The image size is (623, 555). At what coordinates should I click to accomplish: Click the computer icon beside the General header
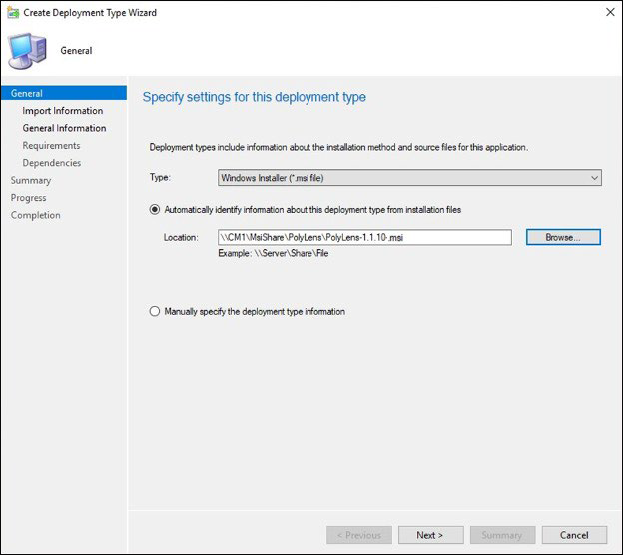(27, 51)
